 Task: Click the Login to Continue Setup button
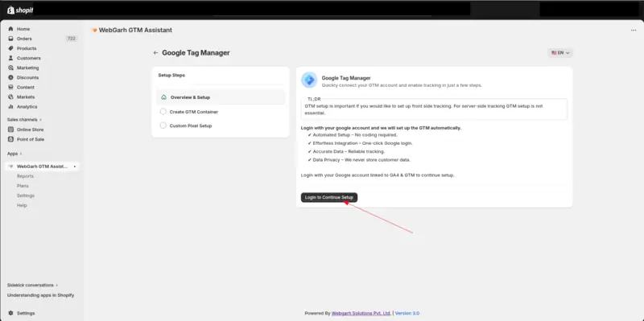click(329, 197)
